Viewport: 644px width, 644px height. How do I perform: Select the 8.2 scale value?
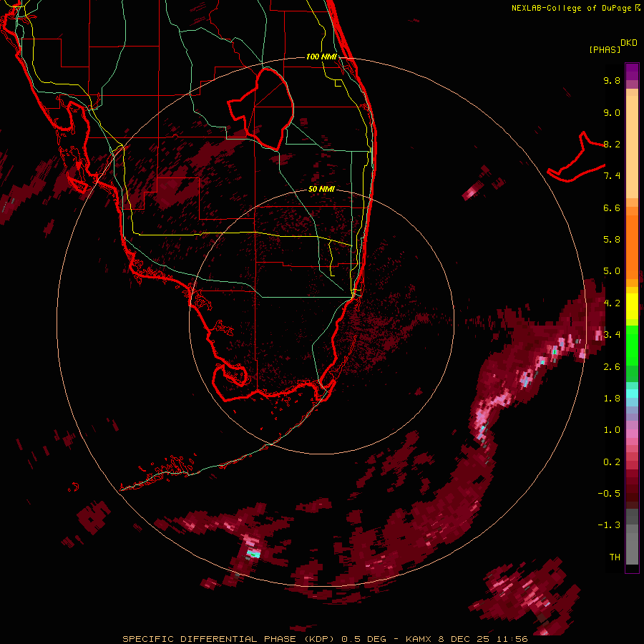(x=612, y=144)
